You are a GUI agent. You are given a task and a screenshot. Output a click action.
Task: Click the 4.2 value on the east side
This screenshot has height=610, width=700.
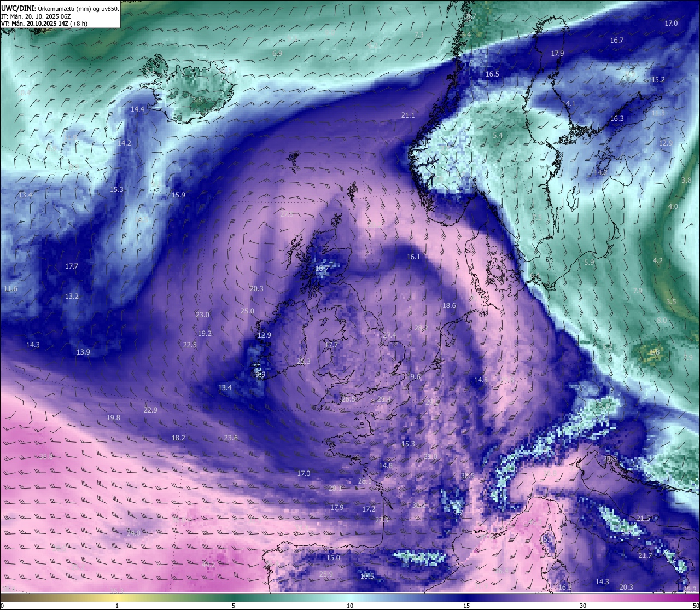click(658, 260)
